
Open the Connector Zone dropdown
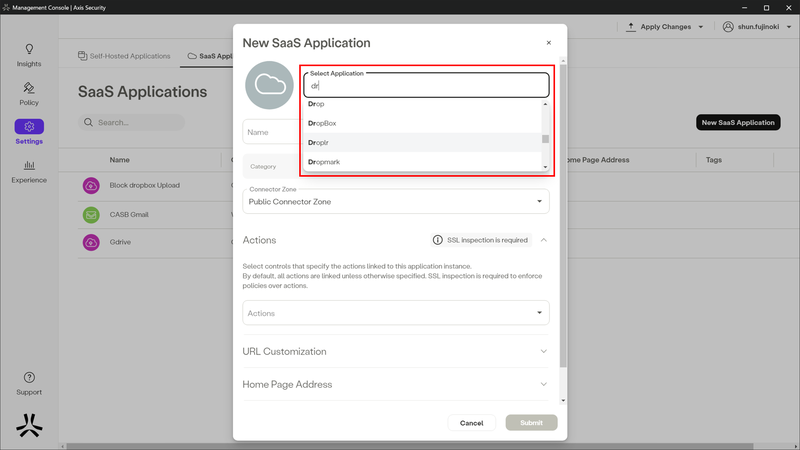(395, 202)
